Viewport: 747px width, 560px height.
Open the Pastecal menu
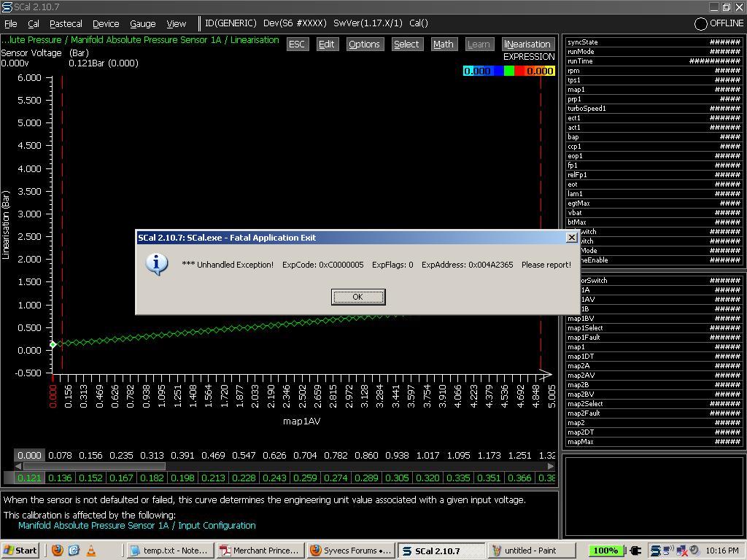point(66,24)
